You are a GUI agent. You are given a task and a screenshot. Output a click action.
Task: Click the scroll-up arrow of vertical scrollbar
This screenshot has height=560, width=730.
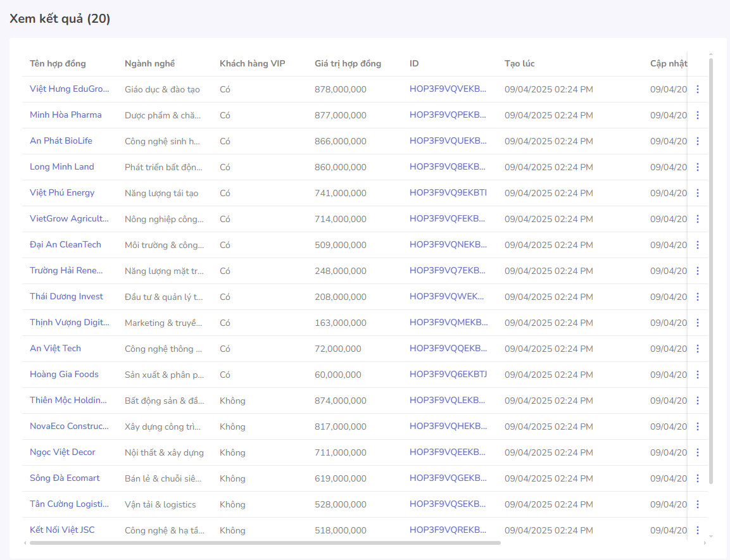pyautogui.click(x=711, y=55)
